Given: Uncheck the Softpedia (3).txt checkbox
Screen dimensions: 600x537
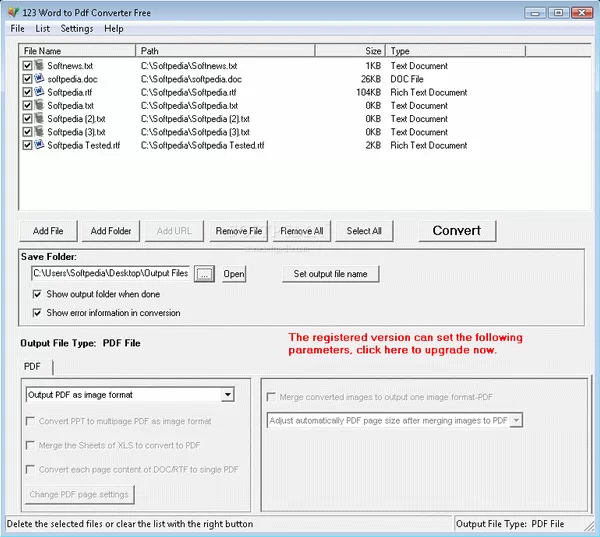Looking at the screenshot, I should [x=27, y=132].
